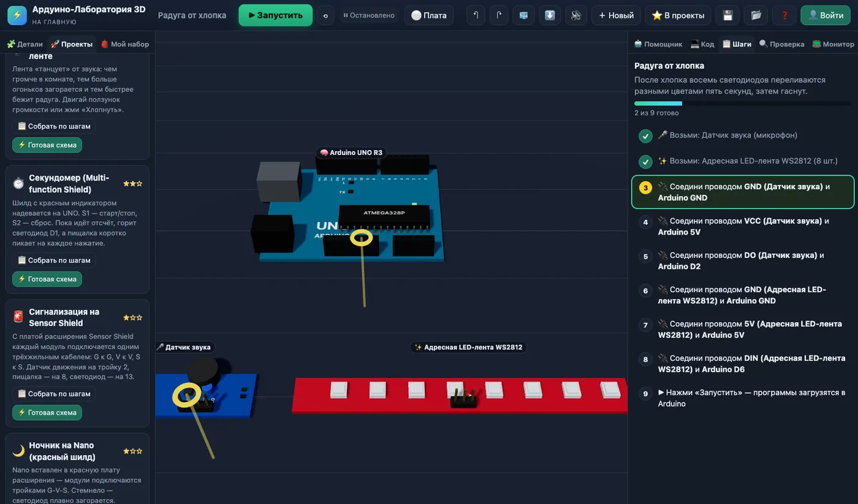Select the Датчик звука label on canvas
This screenshot has width=858, height=504.
click(184, 347)
